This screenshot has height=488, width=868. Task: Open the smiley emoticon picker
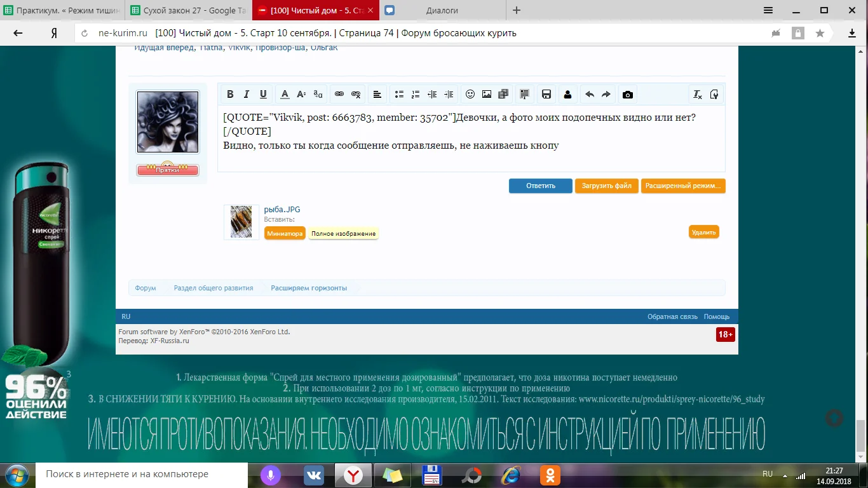click(470, 95)
